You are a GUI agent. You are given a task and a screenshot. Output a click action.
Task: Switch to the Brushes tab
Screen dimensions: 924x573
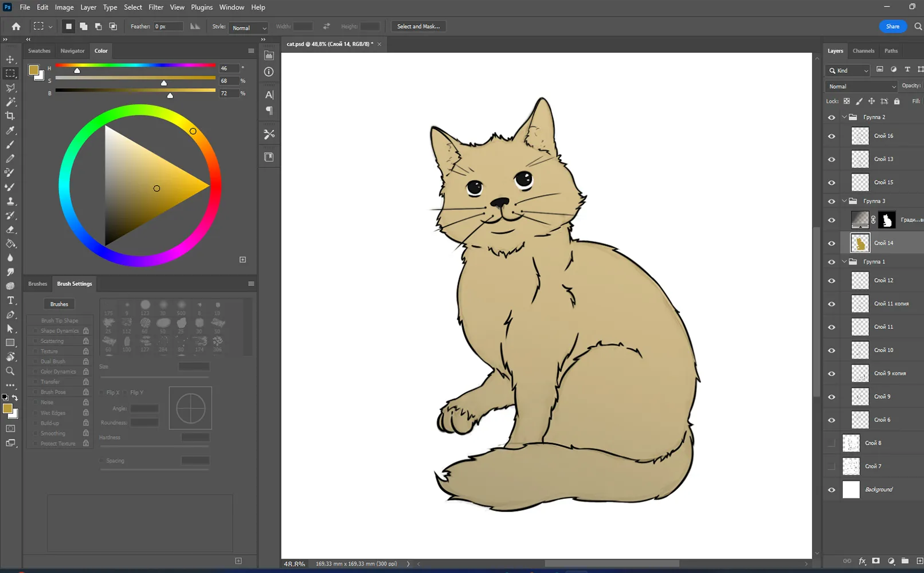[x=38, y=284]
